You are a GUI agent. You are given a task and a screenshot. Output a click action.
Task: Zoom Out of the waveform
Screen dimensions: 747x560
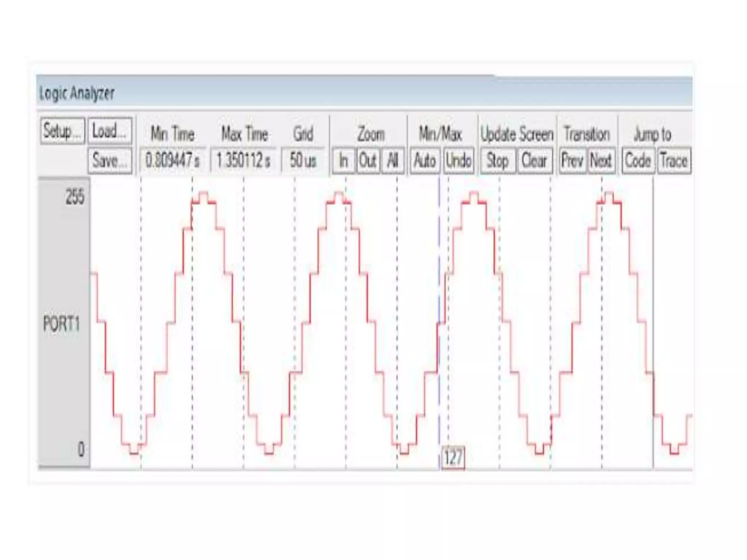point(368,160)
